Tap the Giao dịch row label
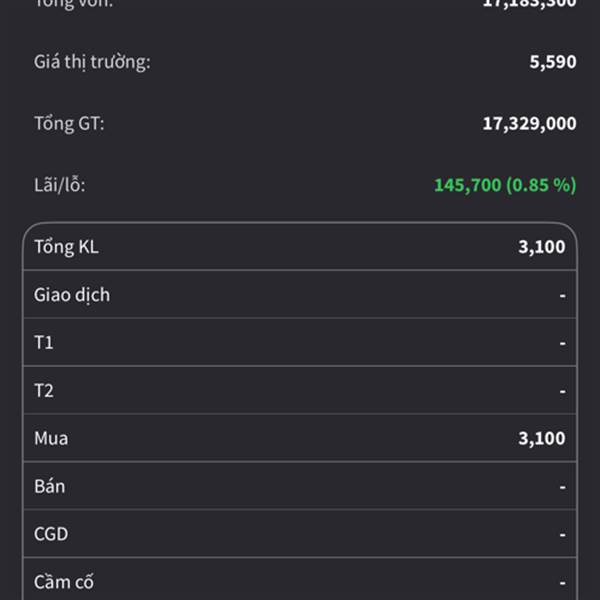 [72, 295]
